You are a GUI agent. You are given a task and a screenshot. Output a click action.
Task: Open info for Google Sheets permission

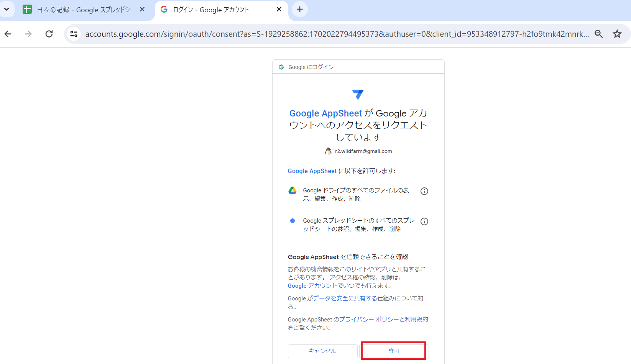coord(424,221)
